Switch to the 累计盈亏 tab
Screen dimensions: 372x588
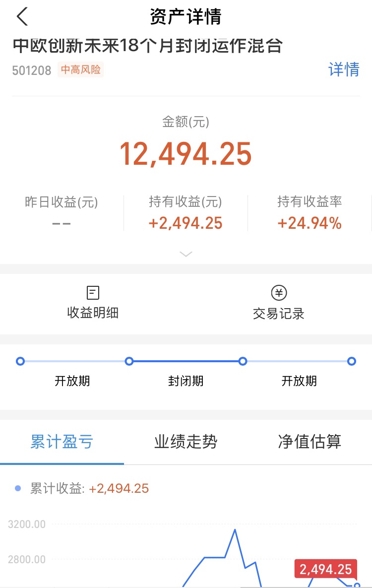[62, 441]
